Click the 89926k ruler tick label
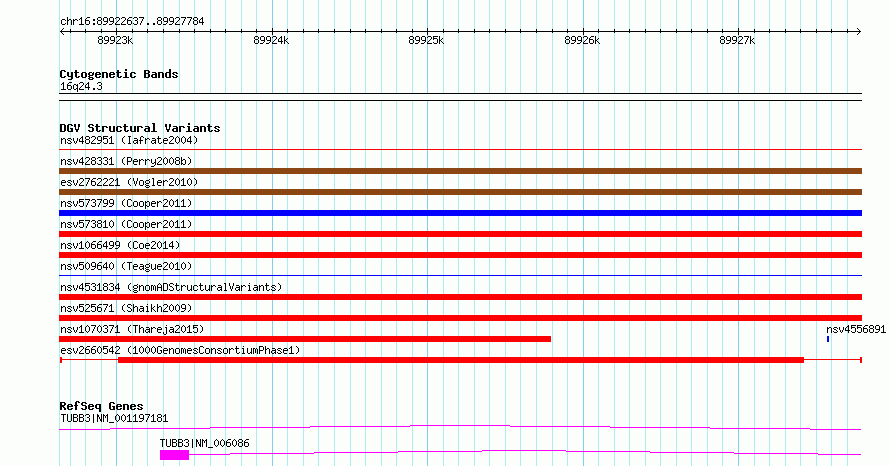Viewport: 890px width, 466px height. [582, 40]
